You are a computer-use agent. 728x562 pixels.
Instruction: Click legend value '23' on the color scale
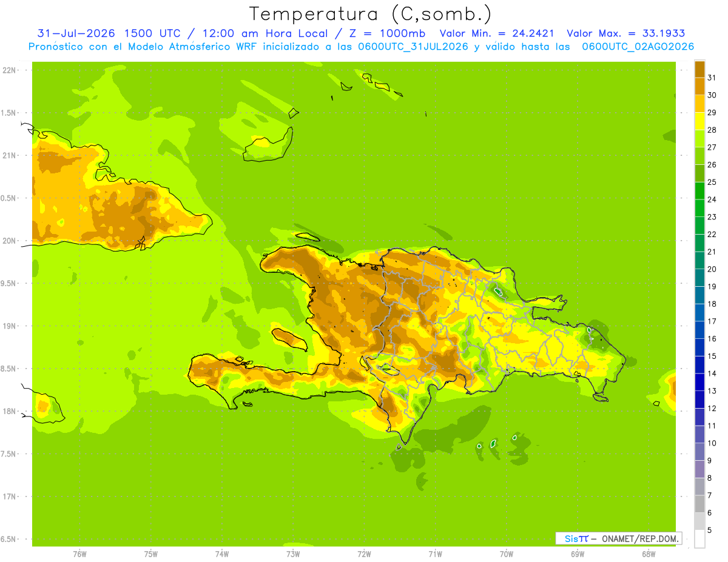pos(712,217)
